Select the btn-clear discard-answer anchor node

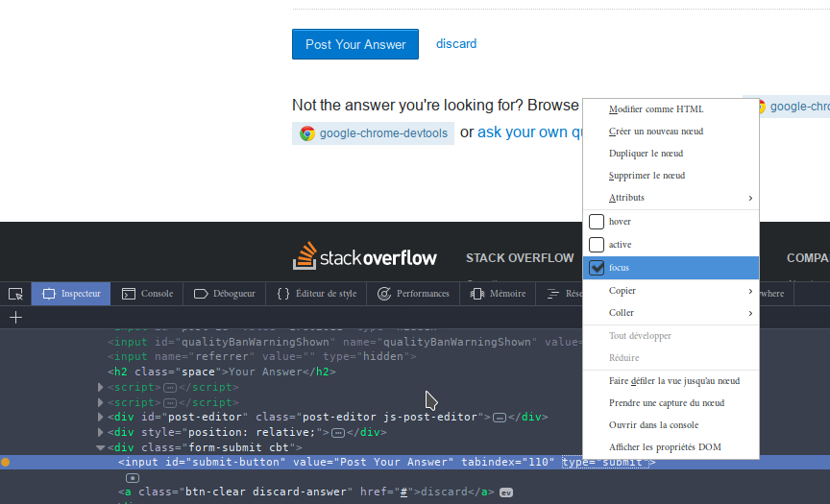[305, 492]
